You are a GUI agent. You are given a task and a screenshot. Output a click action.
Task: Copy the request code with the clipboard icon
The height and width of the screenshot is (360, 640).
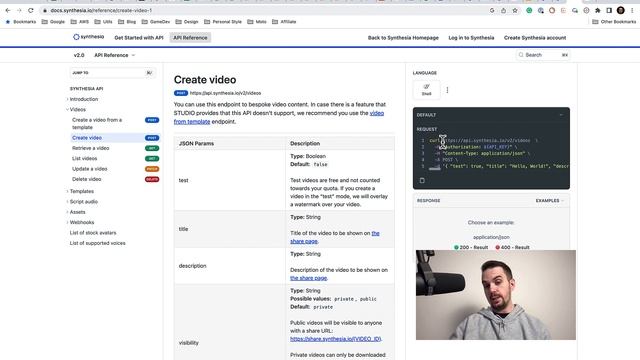coord(422,180)
